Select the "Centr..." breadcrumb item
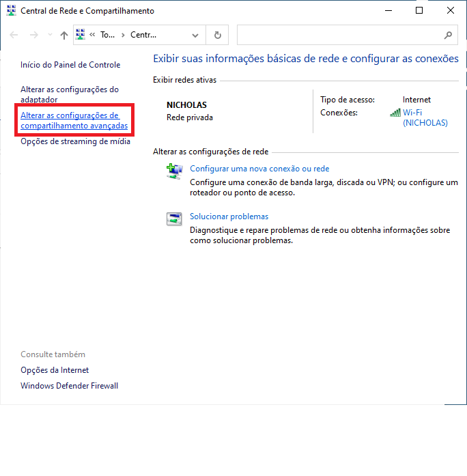The image size is (467, 476). [x=143, y=35]
